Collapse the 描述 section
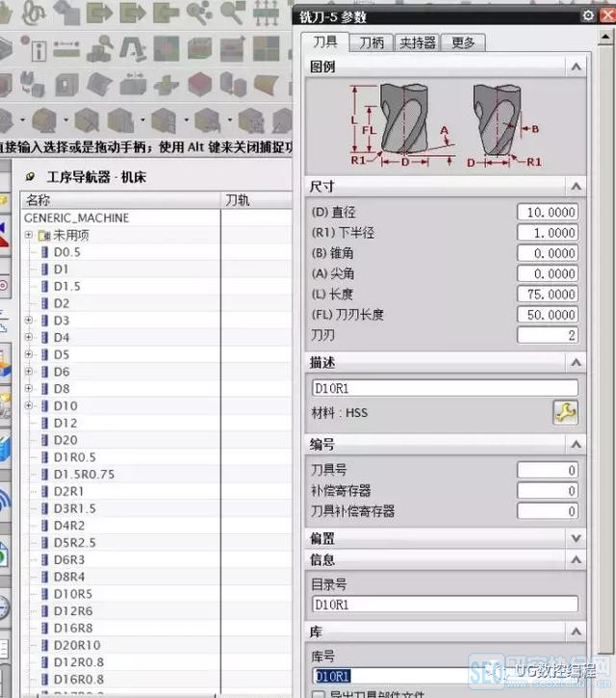 [576, 362]
